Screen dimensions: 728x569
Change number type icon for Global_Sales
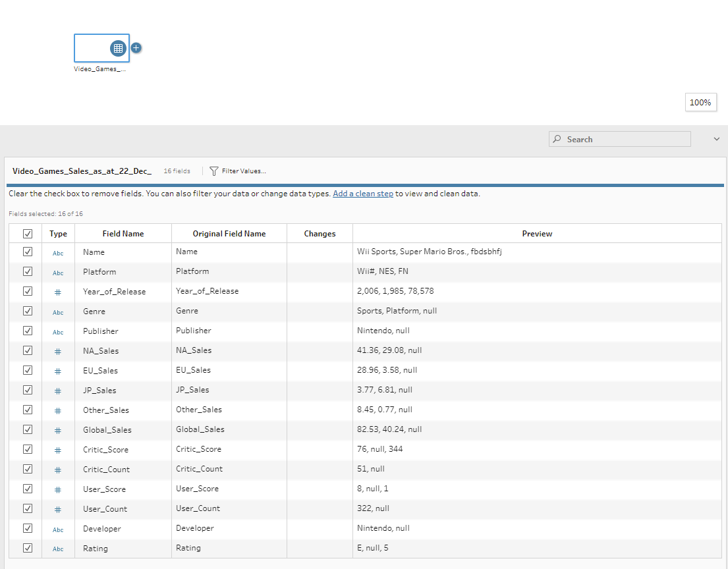[x=58, y=431]
